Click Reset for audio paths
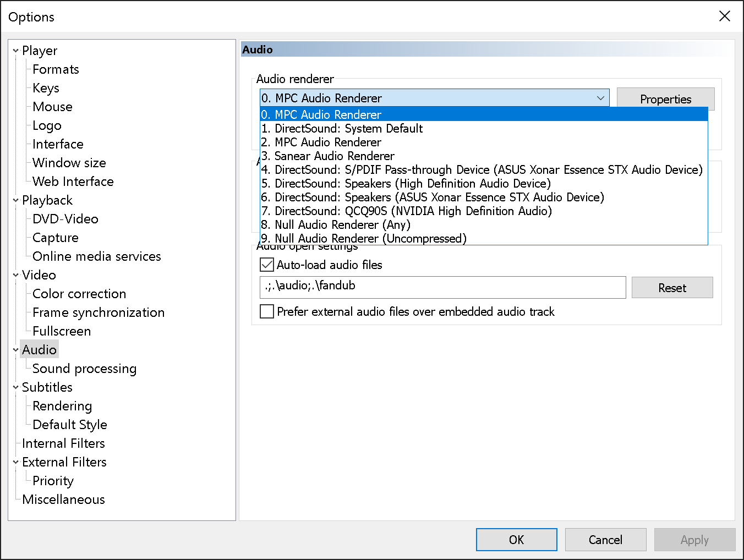Viewport: 744px width, 560px height. [672, 288]
